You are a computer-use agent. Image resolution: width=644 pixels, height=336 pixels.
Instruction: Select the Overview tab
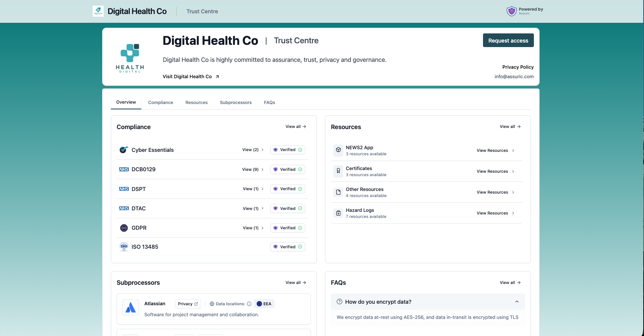(126, 102)
